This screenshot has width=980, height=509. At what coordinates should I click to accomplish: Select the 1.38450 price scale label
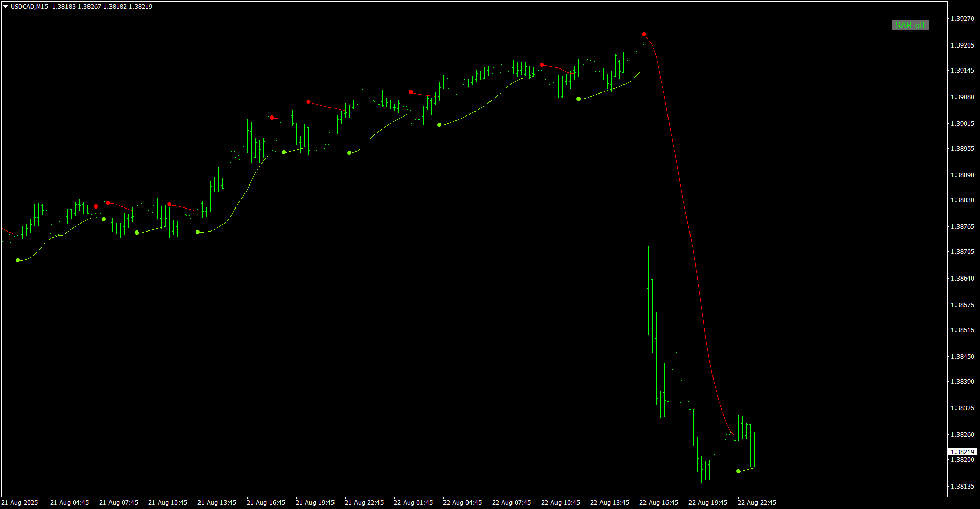point(963,357)
